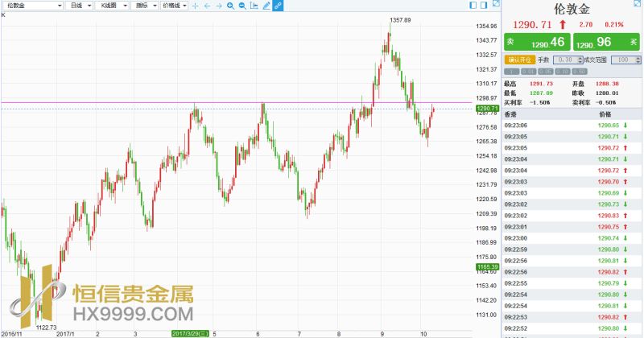Expand the 日线 timeframe dropdown
644x338 pixels.
[x=78, y=6]
